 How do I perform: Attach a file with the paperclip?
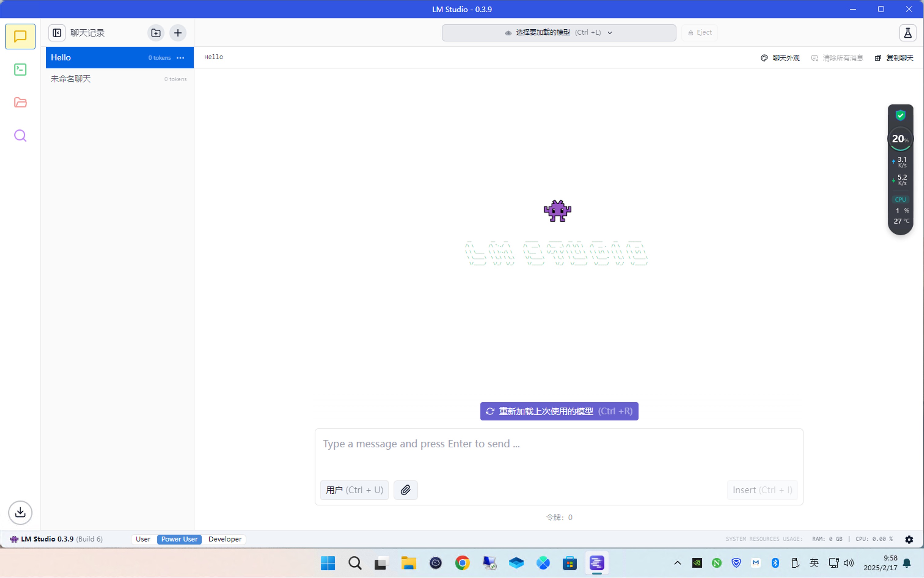(405, 490)
